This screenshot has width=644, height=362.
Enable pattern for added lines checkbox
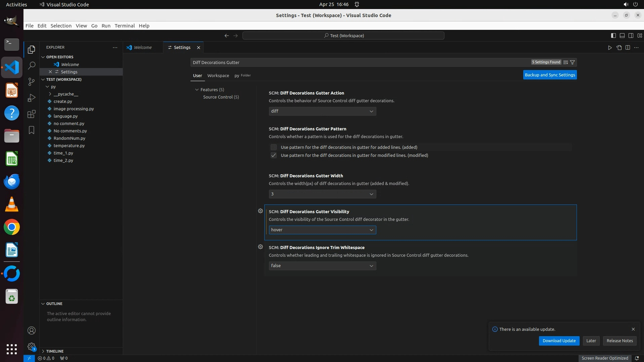[x=274, y=147]
